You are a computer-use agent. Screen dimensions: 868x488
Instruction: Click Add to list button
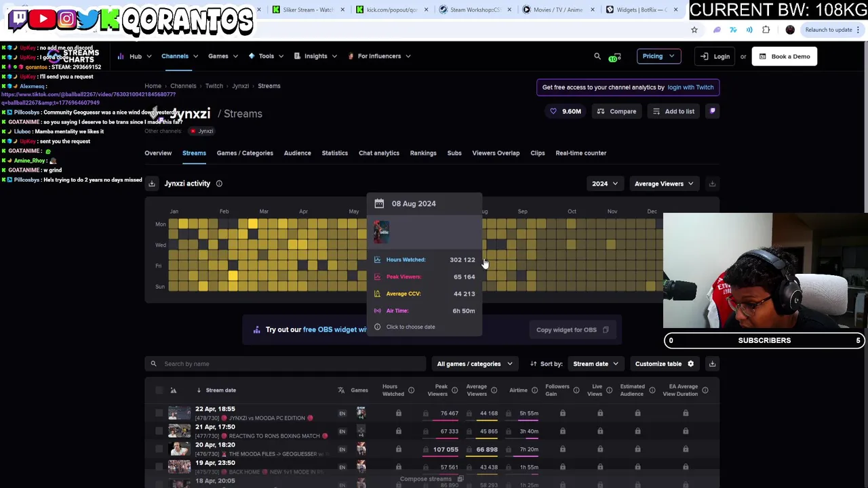(673, 111)
